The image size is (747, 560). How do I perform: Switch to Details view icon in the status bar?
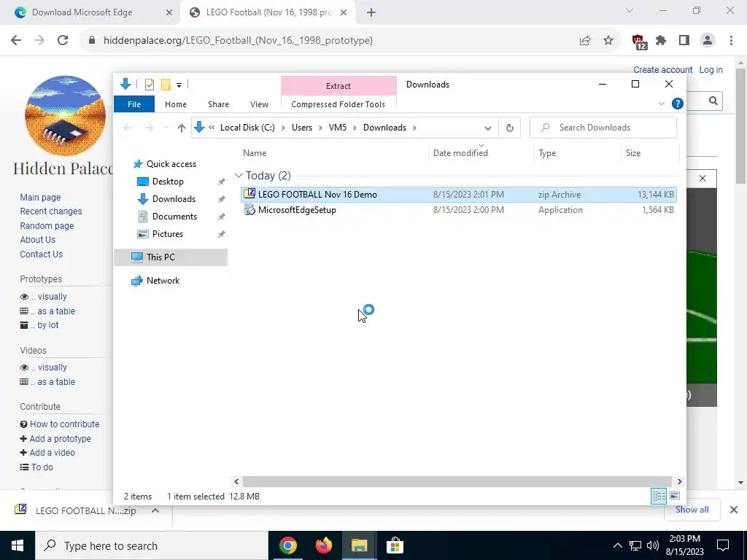[659, 496]
